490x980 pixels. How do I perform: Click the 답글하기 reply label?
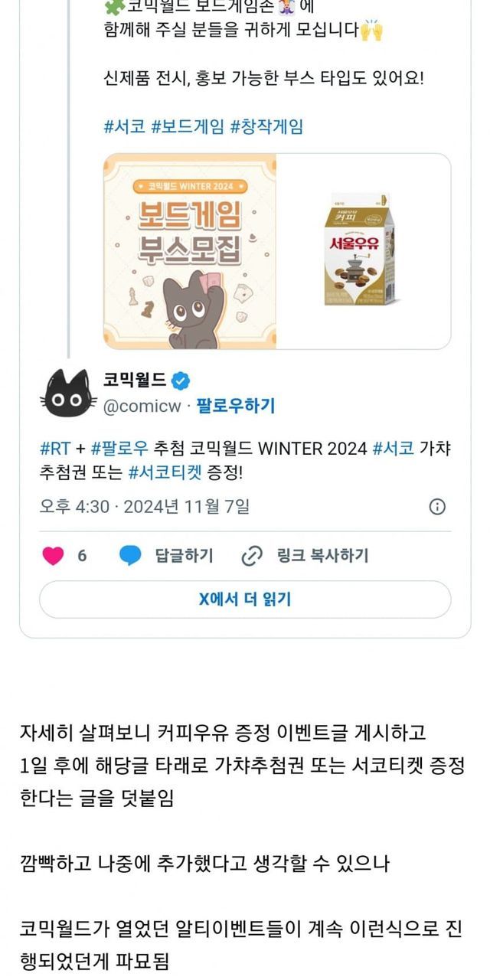click(185, 556)
